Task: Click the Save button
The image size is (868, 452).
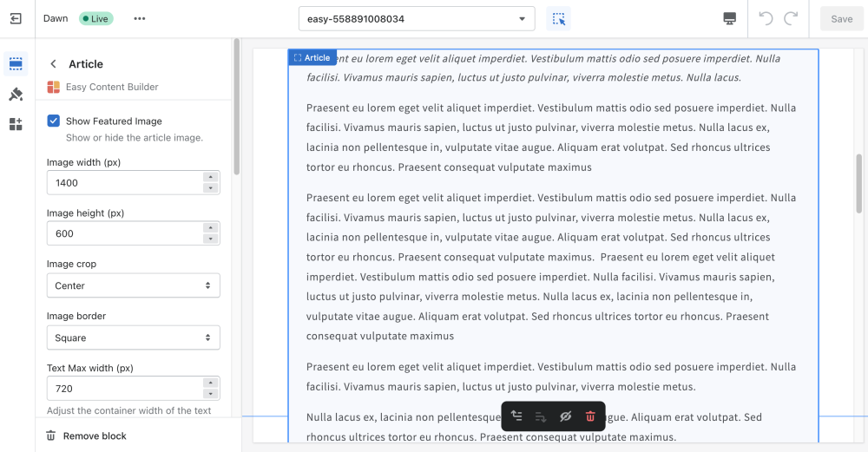Action: (x=841, y=18)
